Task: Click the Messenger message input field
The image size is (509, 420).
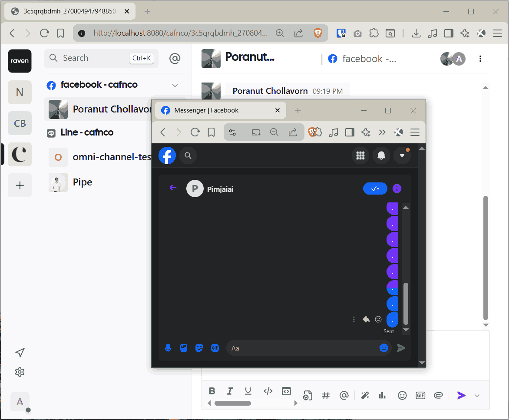Action: [302, 348]
